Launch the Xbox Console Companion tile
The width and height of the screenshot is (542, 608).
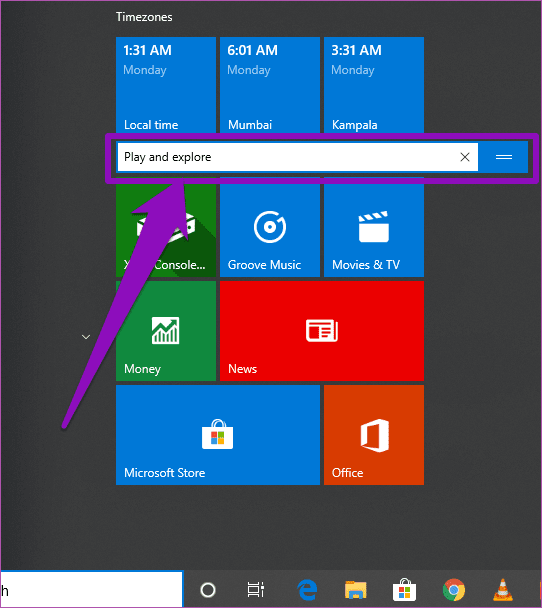click(x=166, y=229)
